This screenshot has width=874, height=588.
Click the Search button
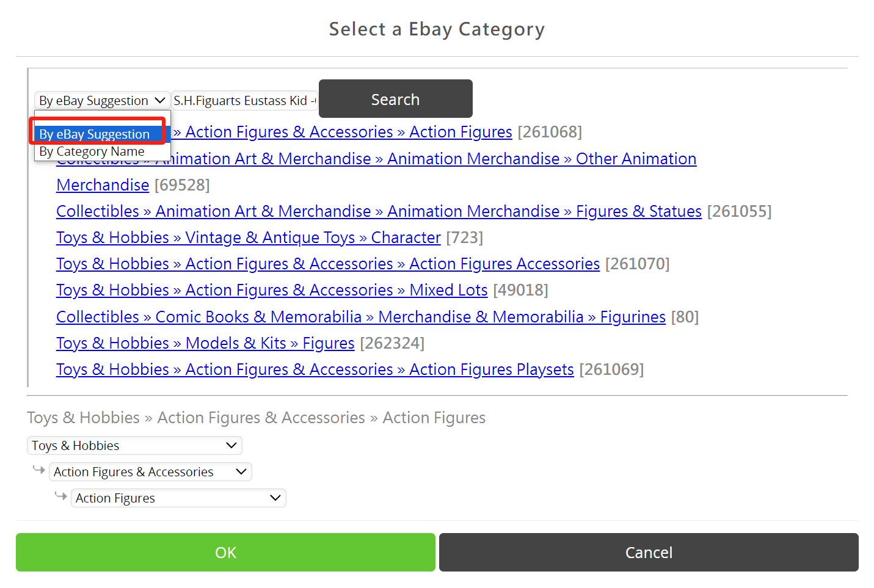click(x=395, y=99)
